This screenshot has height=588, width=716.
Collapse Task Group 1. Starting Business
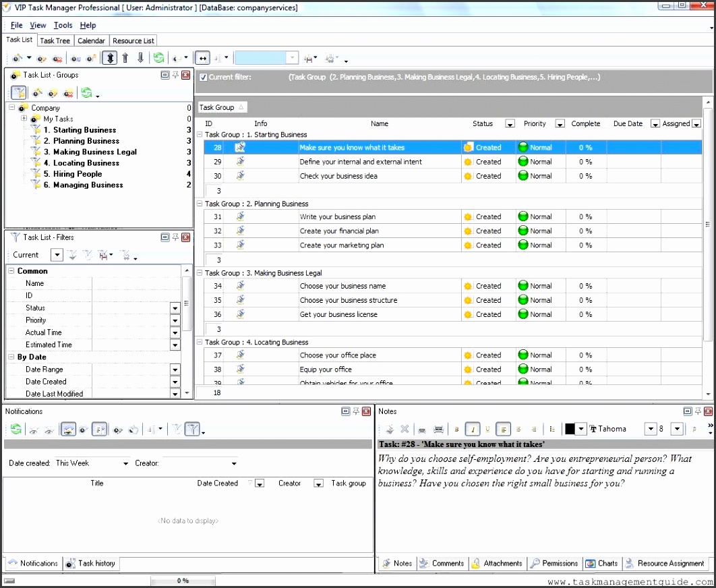pyautogui.click(x=199, y=135)
